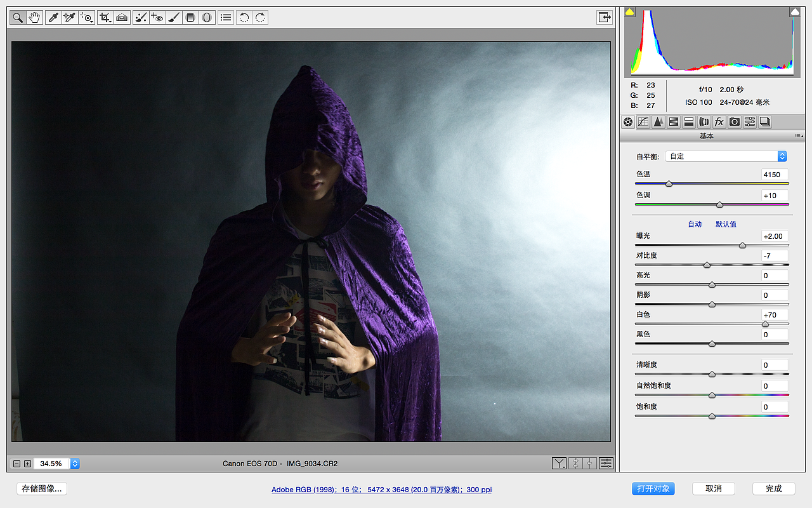This screenshot has width=812, height=508.
Task: Click the 白色 whites slider handle
Action: (765, 324)
